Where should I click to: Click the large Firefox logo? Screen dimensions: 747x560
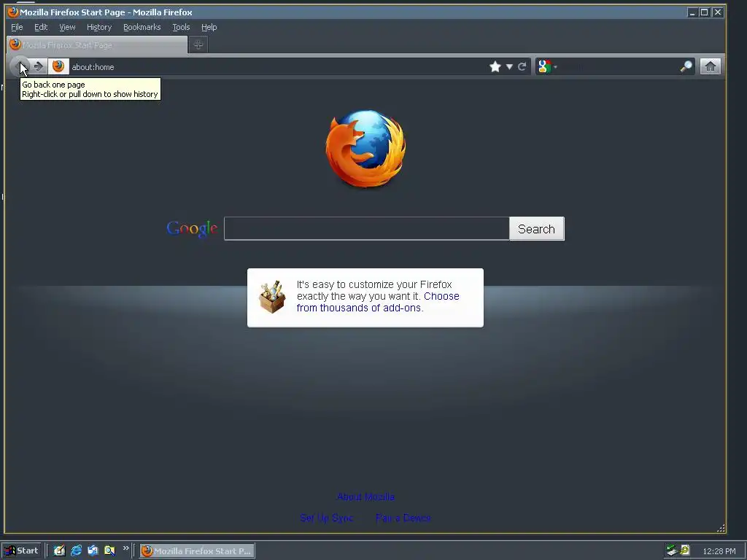pyautogui.click(x=366, y=148)
